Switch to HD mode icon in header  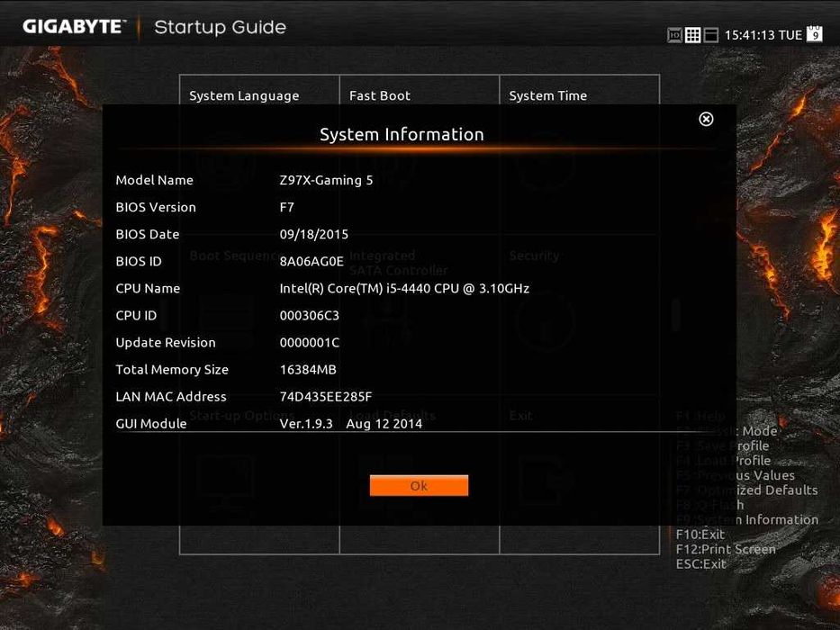674,35
